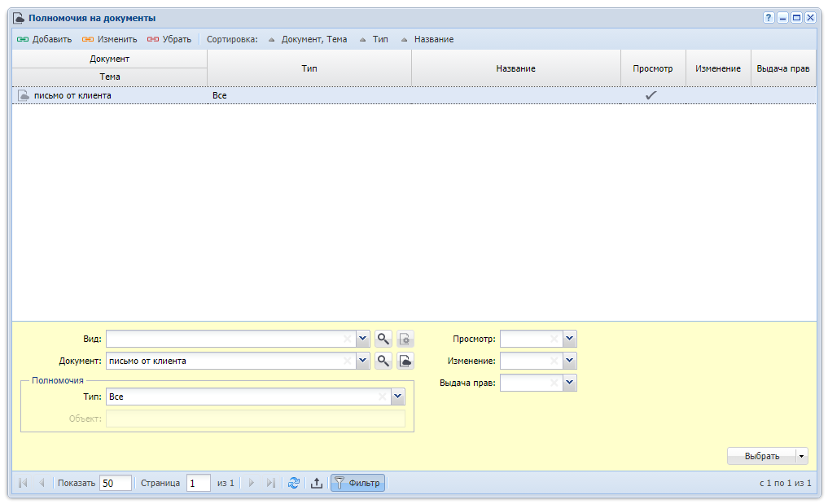Clear the Просмотр filter with X
The image size is (828, 504).
(554, 339)
